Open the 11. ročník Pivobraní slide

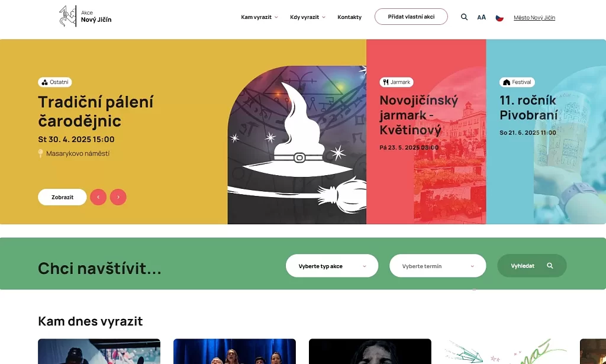[546, 131]
